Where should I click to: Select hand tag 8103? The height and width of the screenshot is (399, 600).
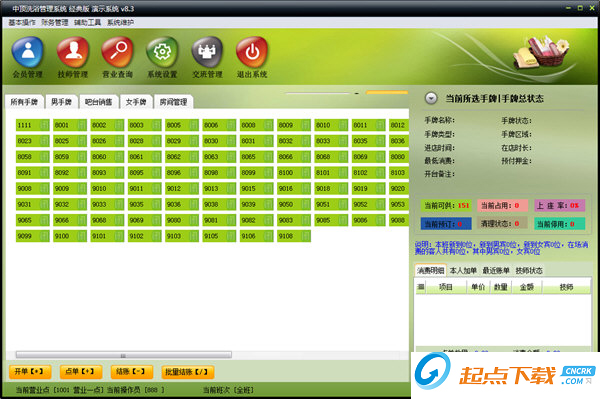click(x=399, y=173)
